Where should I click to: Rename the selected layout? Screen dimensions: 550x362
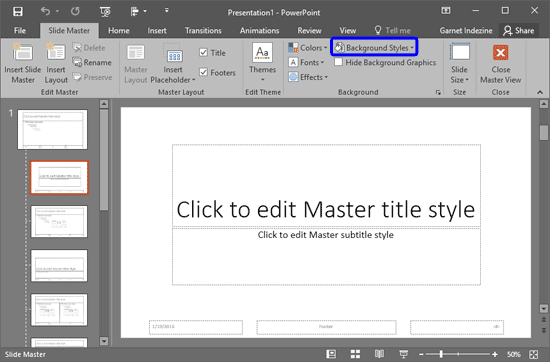click(x=92, y=62)
